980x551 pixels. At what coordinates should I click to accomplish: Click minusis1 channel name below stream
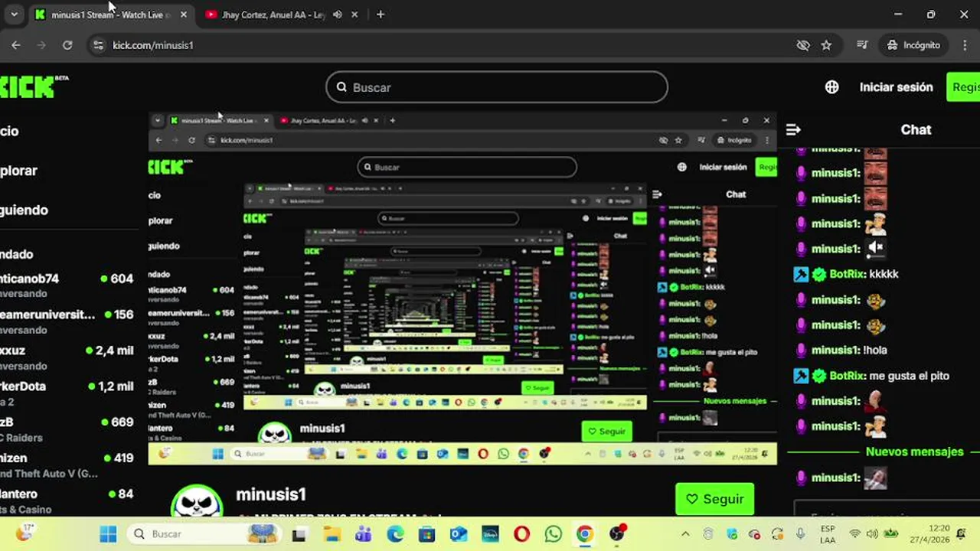(x=271, y=494)
